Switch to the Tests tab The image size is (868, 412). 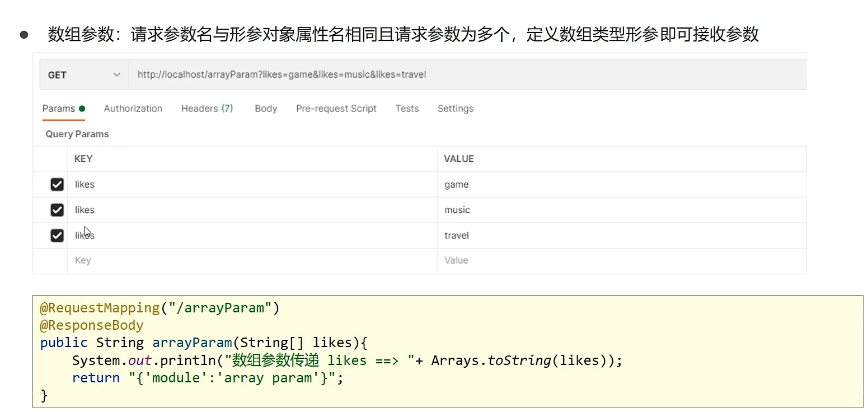coord(407,109)
